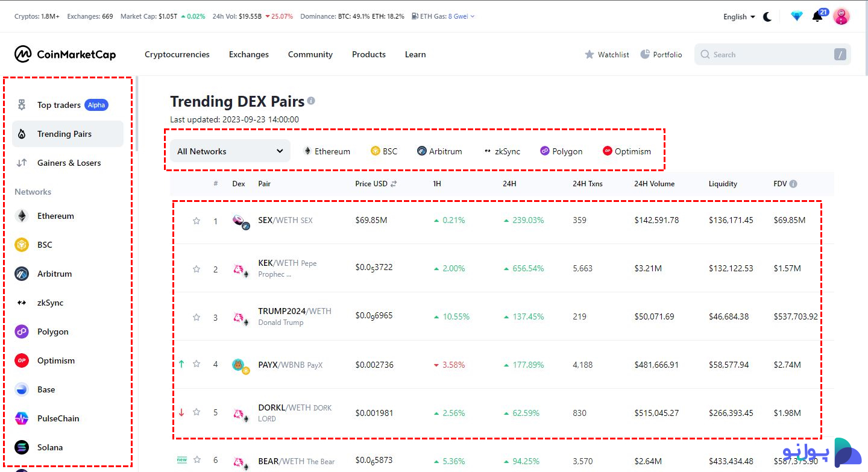The width and height of the screenshot is (868, 472).
Task: Sort by 24H Txns column header
Action: coord(587,184)
